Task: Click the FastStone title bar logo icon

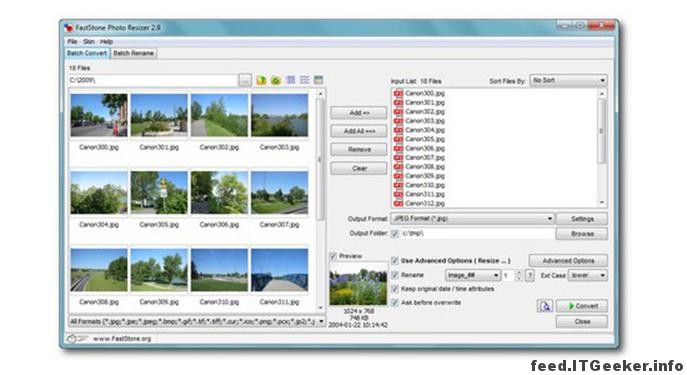Action: pos(68,28)
